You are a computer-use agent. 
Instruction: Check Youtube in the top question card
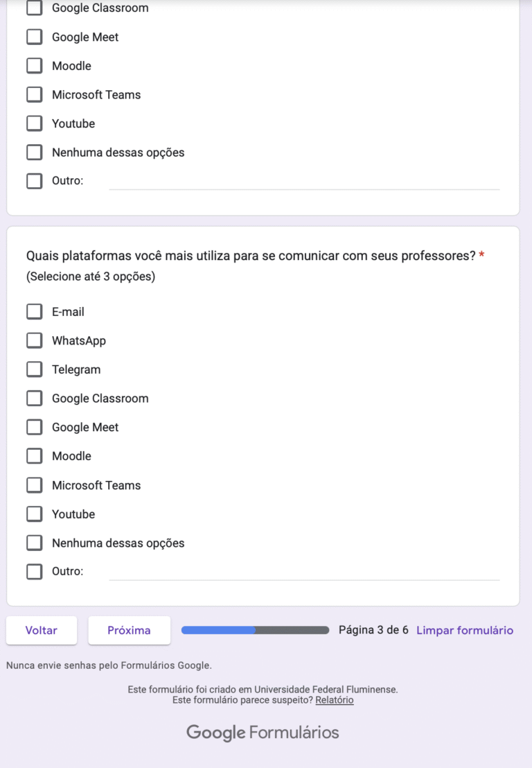(35, 123)
